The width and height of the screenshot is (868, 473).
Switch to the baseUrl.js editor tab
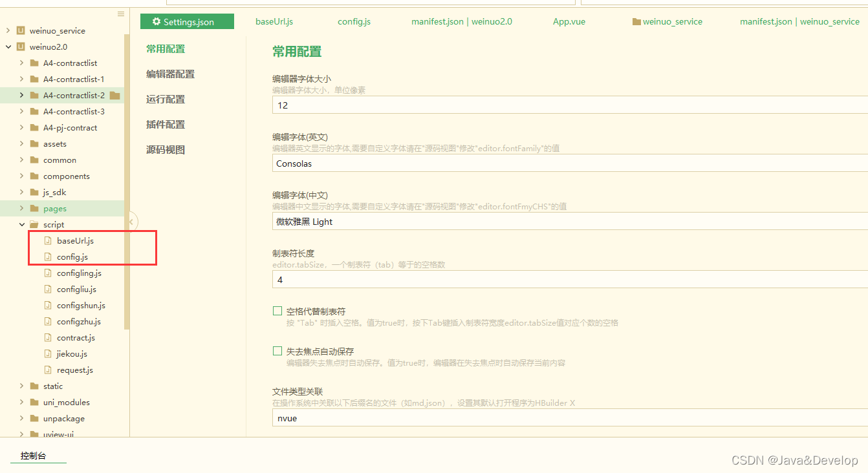274,21
